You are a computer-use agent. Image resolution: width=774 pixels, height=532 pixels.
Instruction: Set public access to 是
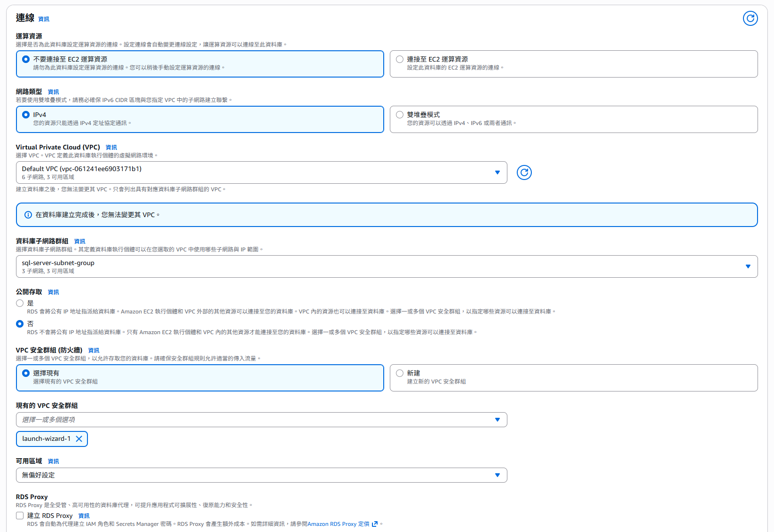(x=20, y=303)
